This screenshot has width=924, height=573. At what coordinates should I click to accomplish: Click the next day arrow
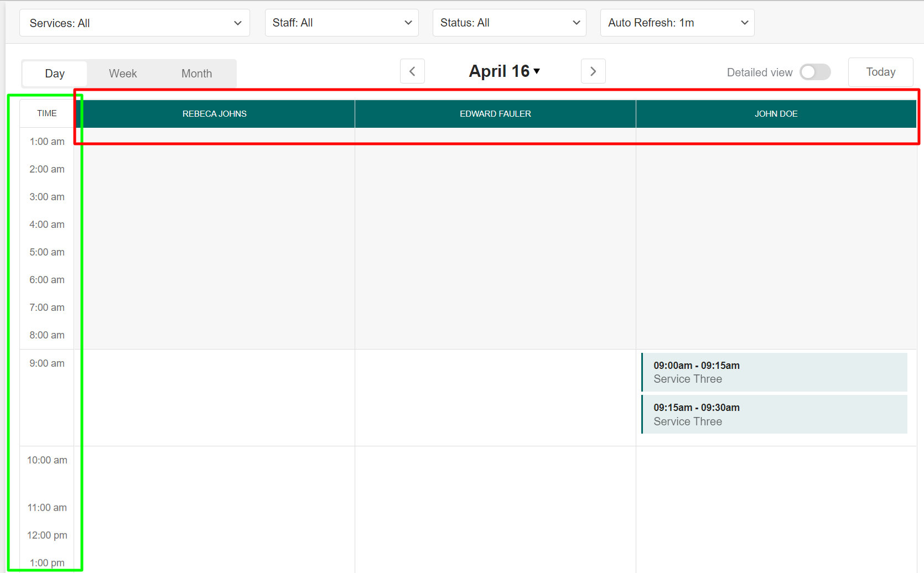click(x=593, y=71)
